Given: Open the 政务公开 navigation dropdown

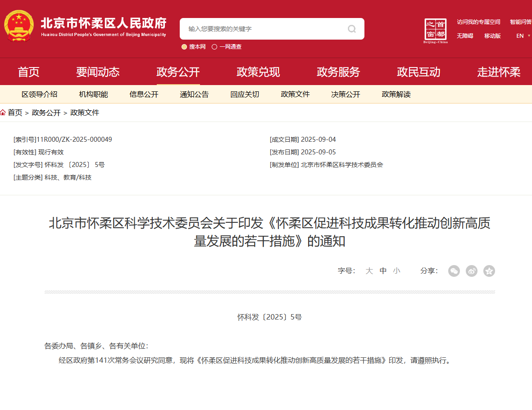Looking at the screenshot, I should point(178,71).
